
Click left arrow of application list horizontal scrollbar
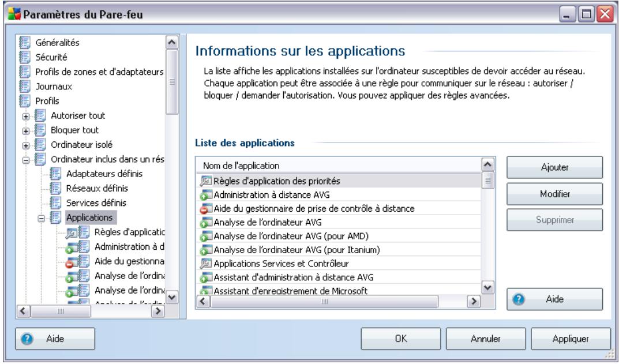(203, 302)
